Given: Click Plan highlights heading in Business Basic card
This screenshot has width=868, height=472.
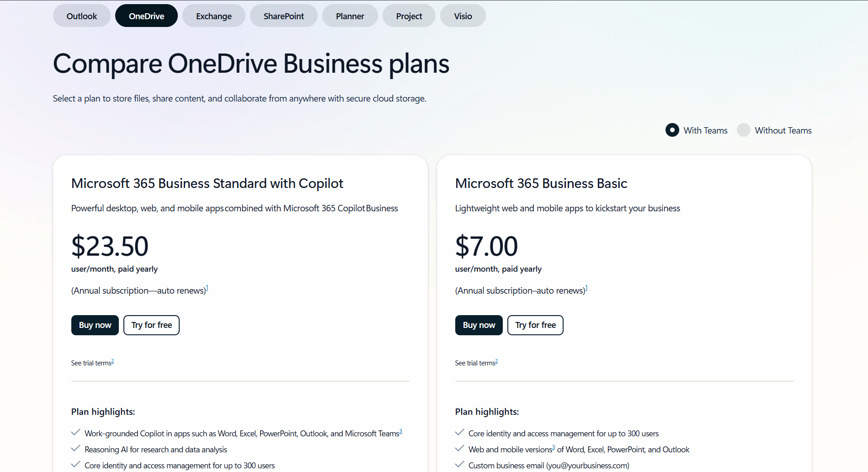Looking at the screenshot, I should (x=487, y=412).
